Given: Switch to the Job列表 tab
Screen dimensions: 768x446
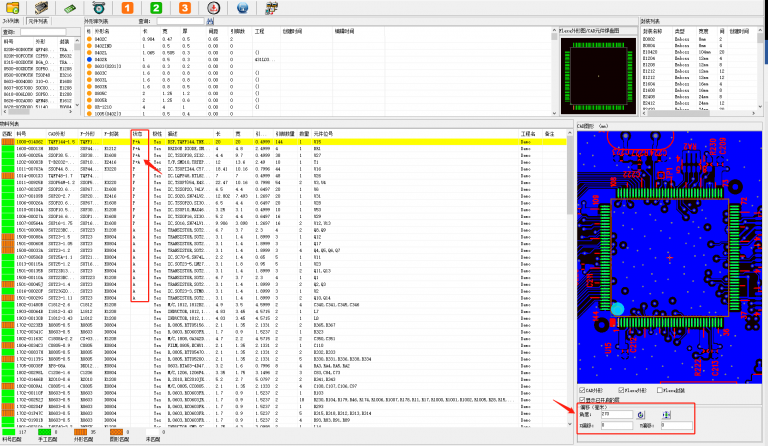Looking at the screenshot, I should coord(11,21).
